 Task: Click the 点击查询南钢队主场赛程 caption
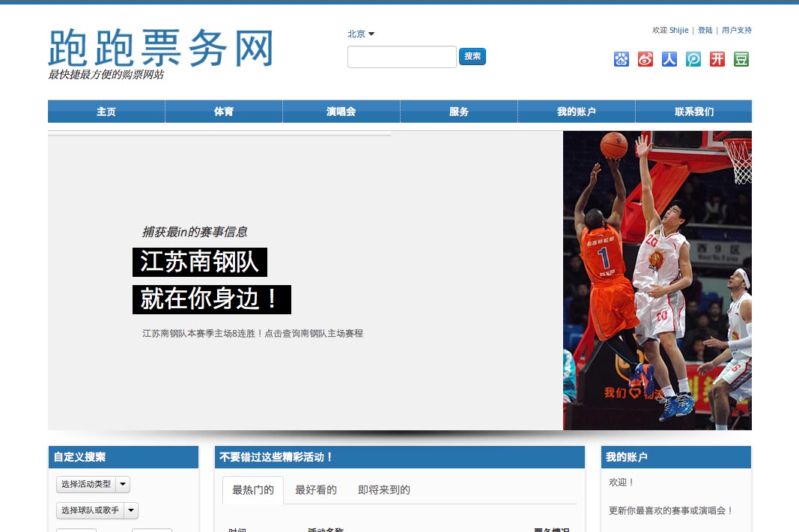coord(314,334)
